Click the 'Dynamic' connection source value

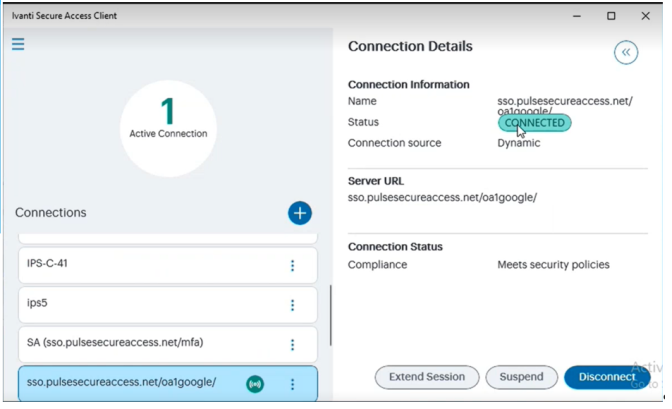pyautogui.click(x=519, y=143)
